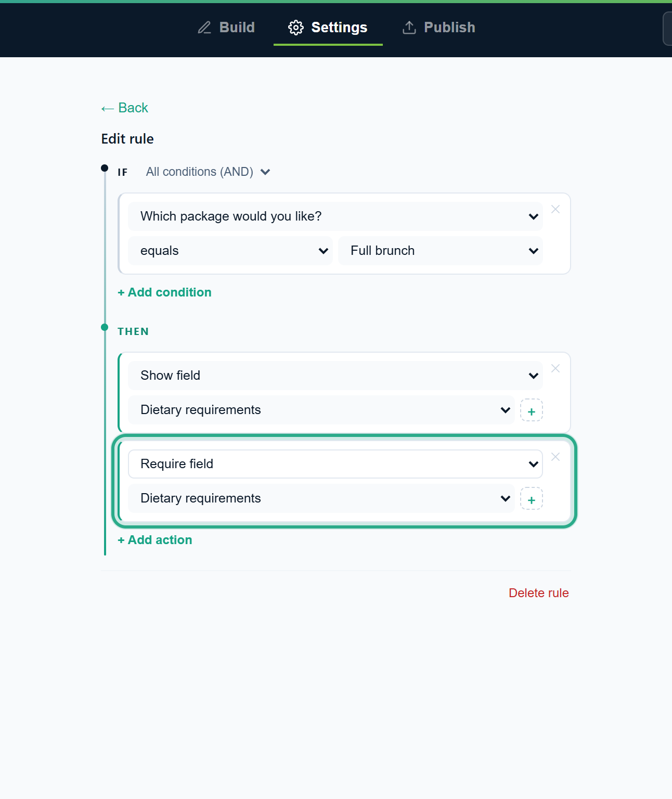672x799 pixels.
Task: Remove the Show field action
Action: tap(555, 368)
